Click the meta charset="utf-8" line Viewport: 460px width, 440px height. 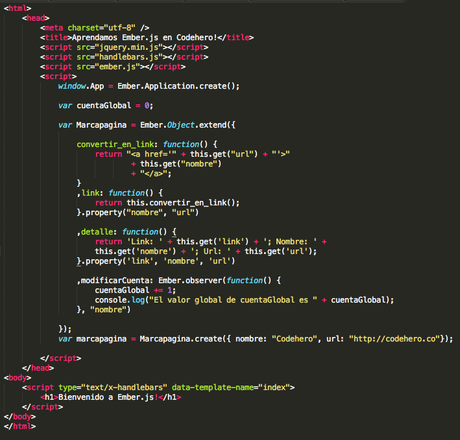[x=95, y=28]
